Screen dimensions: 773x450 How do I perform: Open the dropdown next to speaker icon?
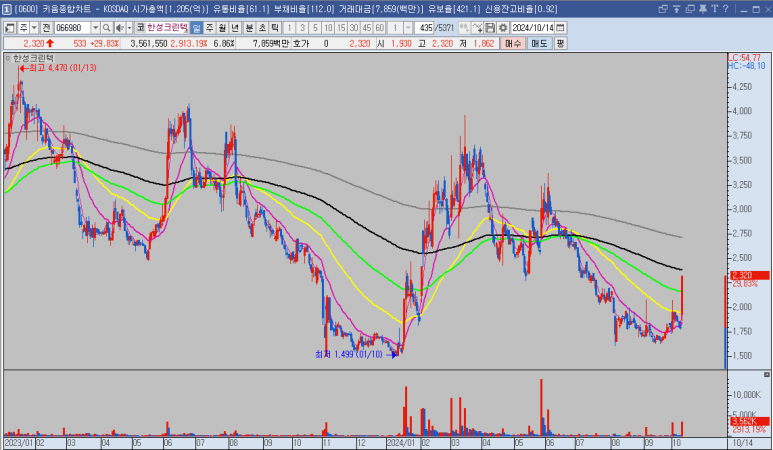tap(129, 28)
